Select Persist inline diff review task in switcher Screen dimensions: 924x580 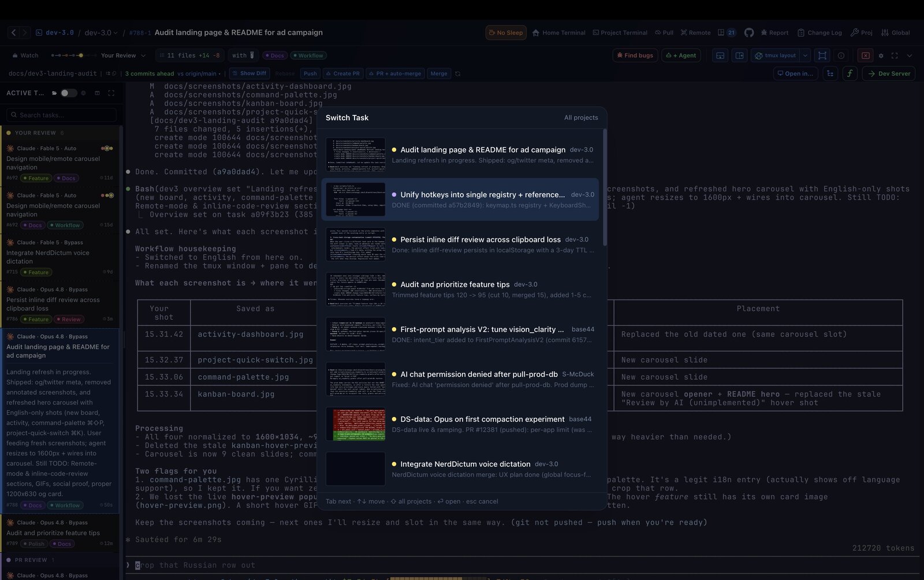[x=460, y=245]
